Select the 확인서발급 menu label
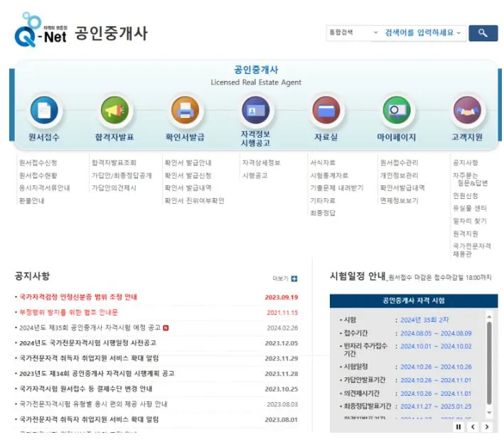The width and height of the screenshot is (504, 442). (185, 137)
